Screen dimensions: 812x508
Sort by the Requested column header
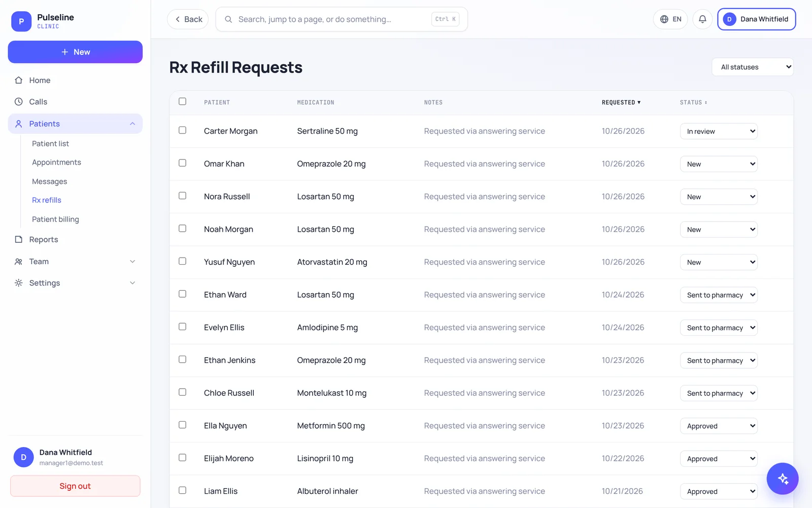(621, 103)
